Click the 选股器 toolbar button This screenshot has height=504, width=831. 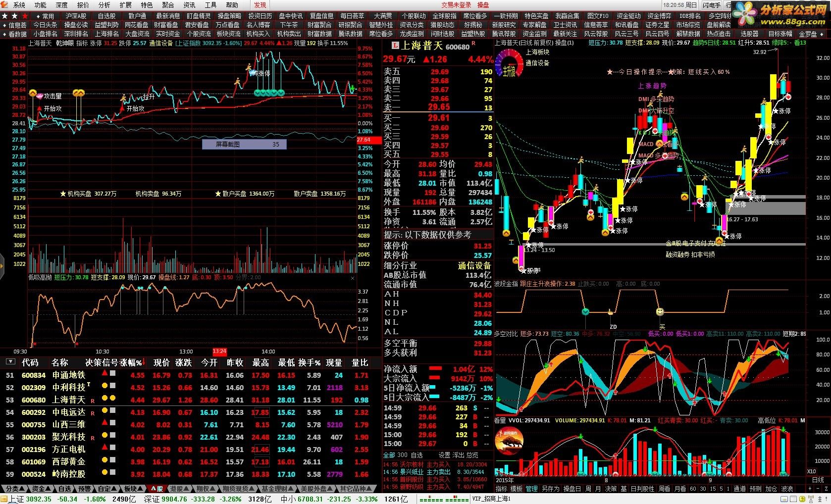pyautogui.click(x=749, y=34)
